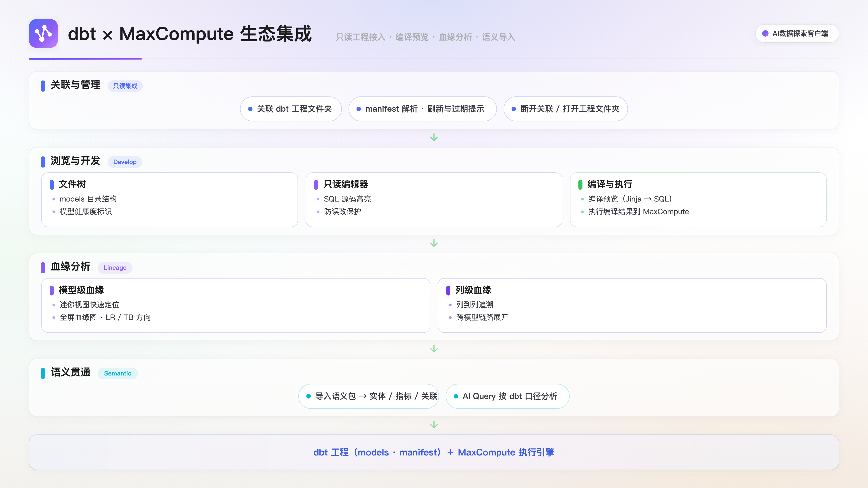Select AI Query 按 dbt 口径分析 pill
This screenshot has width=868, height=488.
click(507, 396)
